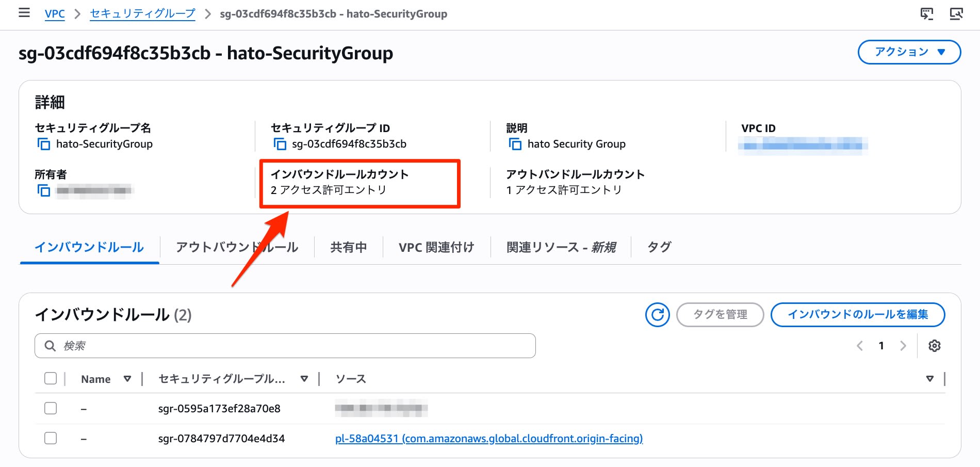Open the アクション dropdown menu
Viewport: 980px width, 467px height.
pos(909,52)
